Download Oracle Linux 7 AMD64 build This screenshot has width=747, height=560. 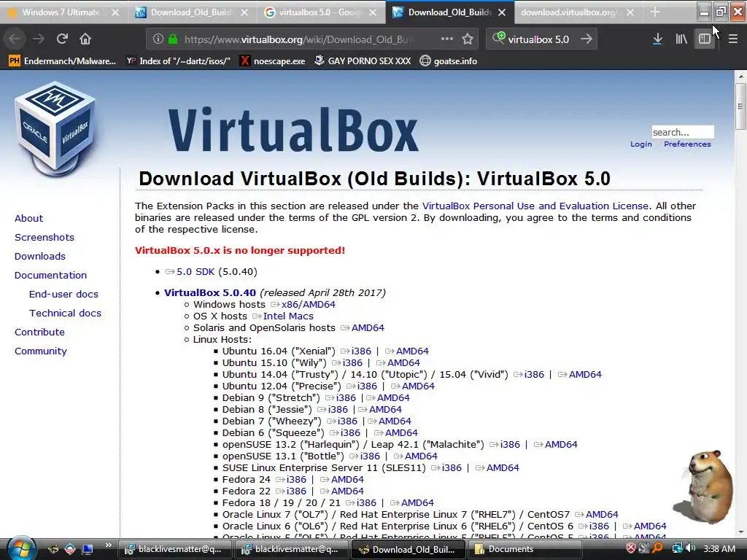602,514
